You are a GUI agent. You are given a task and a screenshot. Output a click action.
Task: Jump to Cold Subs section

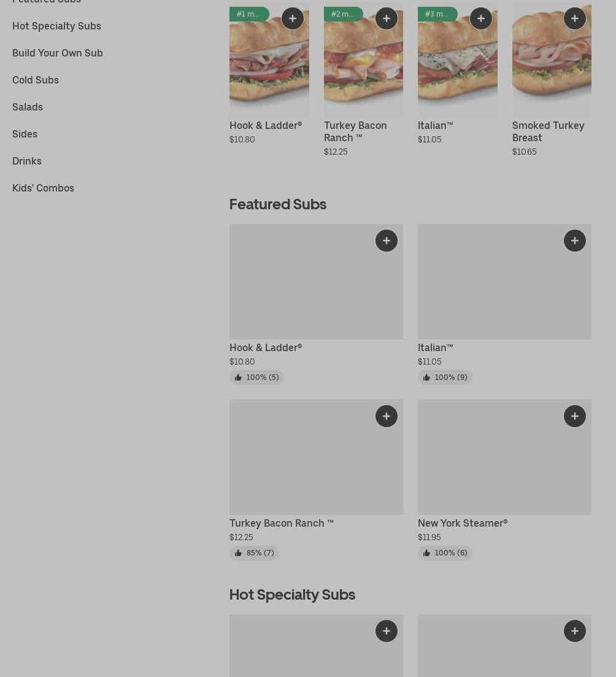pyautogui.click(x=36, y=80)
